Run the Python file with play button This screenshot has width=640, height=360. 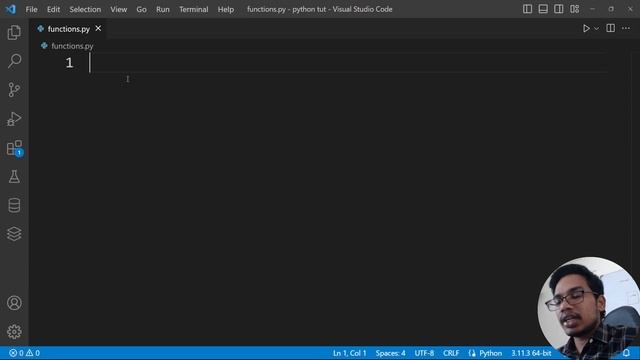pyautogui.click(x=586, y=28)
